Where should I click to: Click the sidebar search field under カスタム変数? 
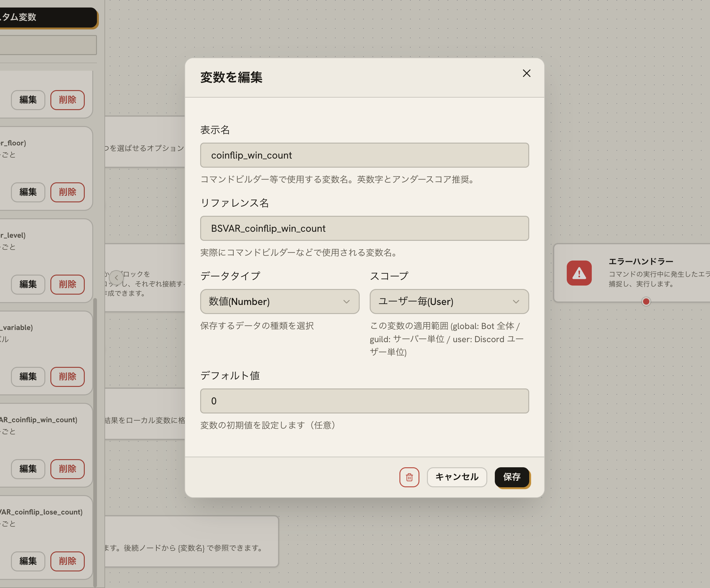(47, 45)
